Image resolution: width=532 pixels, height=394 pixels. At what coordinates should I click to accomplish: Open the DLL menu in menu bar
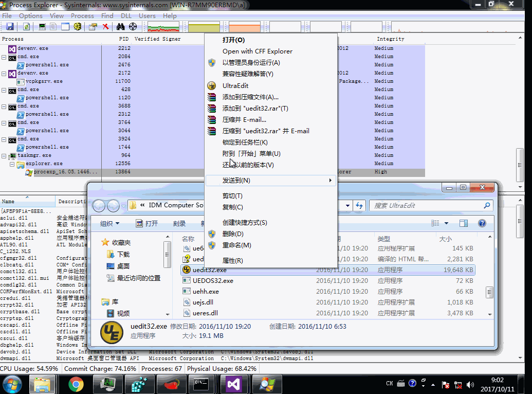126,15
